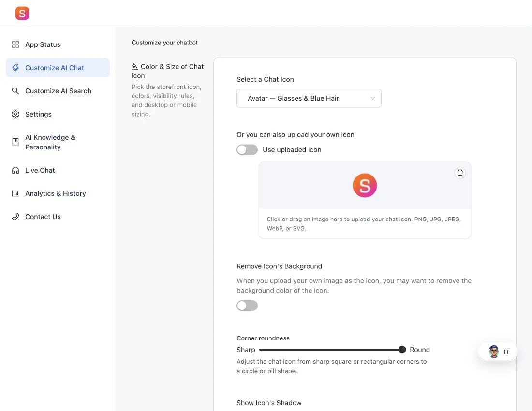Screen dimensions: 532x411
Task: Click the Settings gear icon
Action: tap(15, 114)
